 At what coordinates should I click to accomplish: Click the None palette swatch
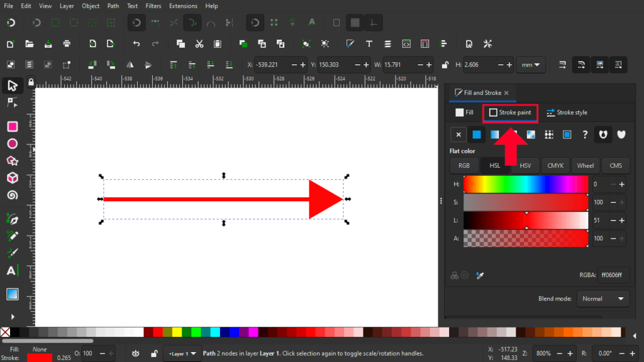pyautogui.click(x=5, y=332)
